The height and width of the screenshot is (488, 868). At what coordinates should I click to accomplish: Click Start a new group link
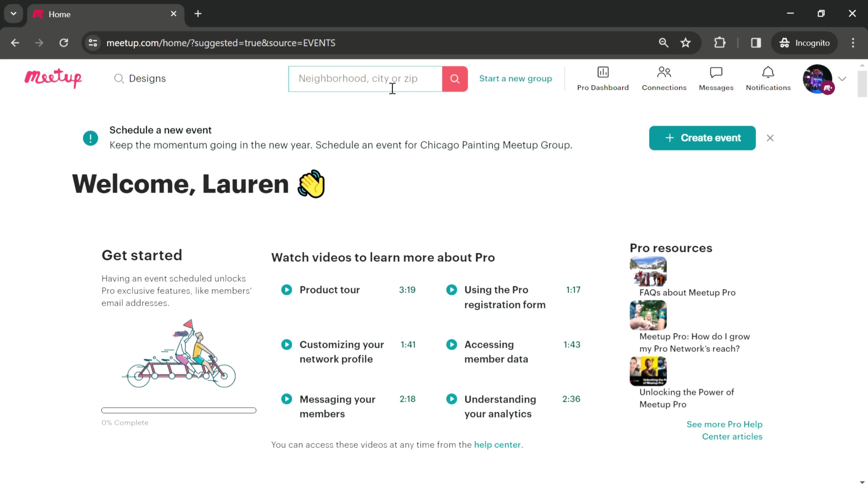click(515, 78)
